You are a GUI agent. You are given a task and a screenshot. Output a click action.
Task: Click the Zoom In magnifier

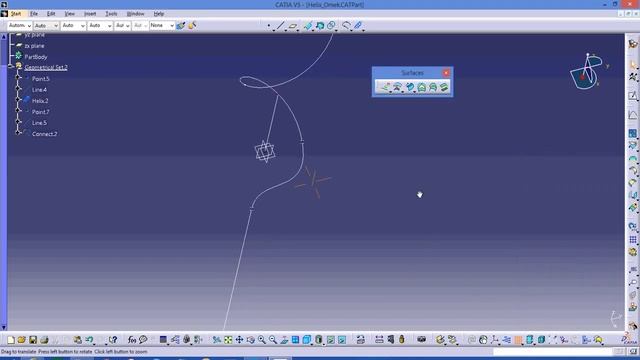click(x=262, y=340)
